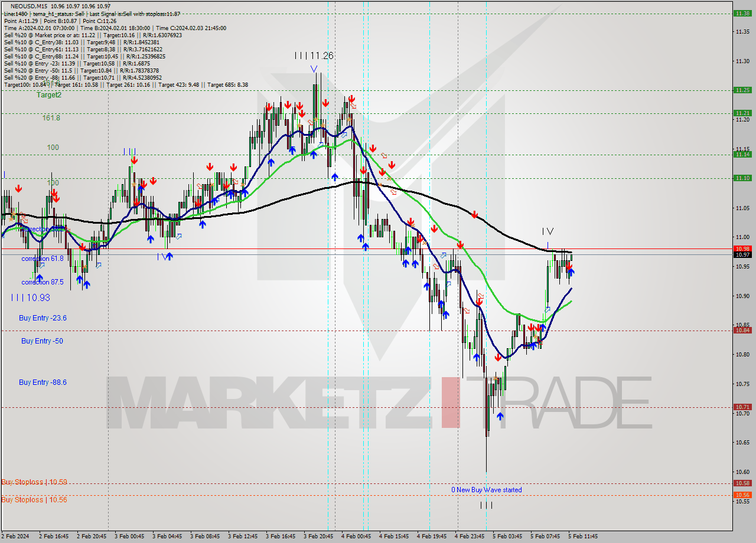Click the '5 Feb 07:45' time axis label
The image size is (756, 543).
coord(545,537)
